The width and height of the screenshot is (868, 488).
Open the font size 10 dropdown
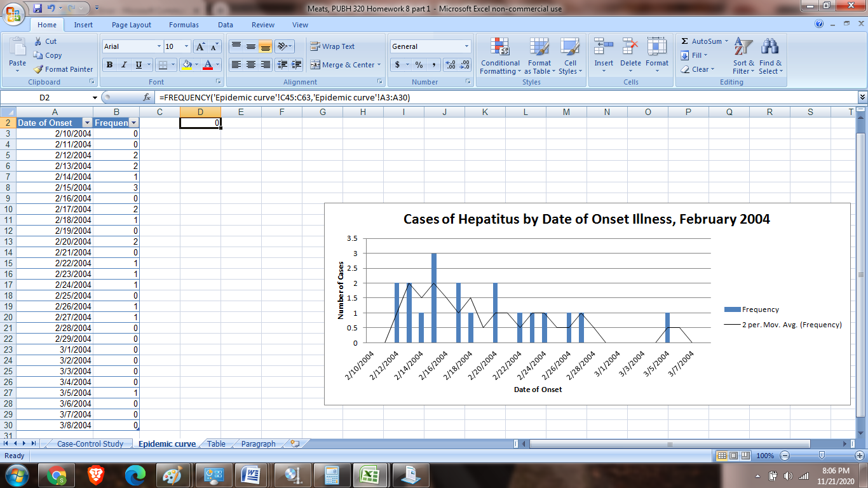point(186,46)
